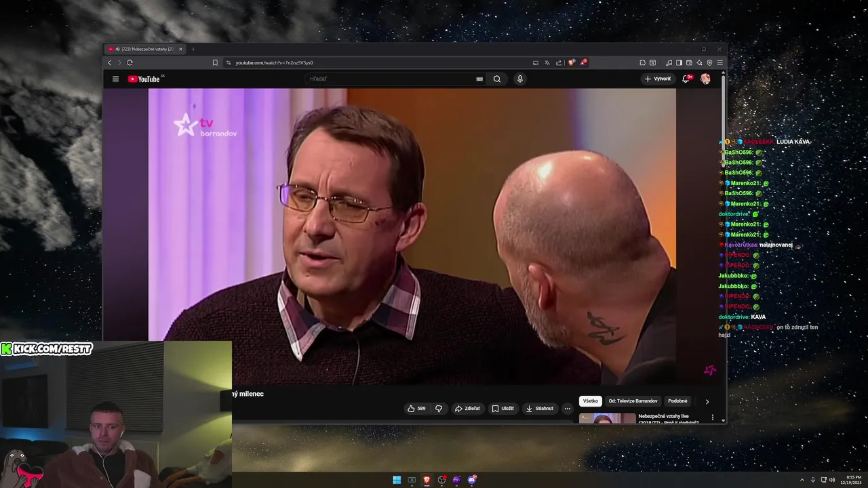Open the Nebezpečné vztahy live suggested thumbnail

pos(608,418)
